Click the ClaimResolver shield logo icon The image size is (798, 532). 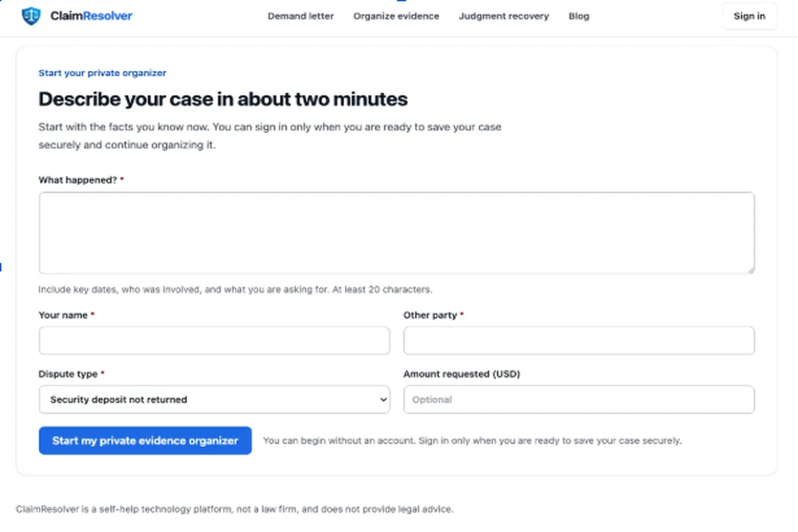31,16
